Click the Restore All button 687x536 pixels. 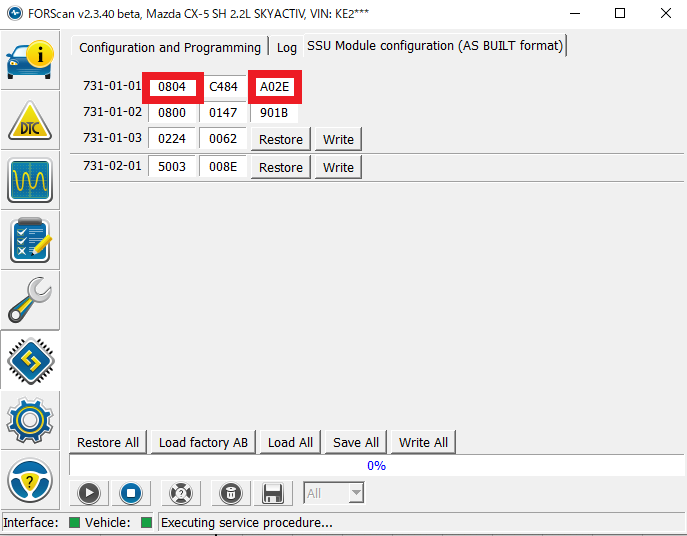[x=108, y=442]
